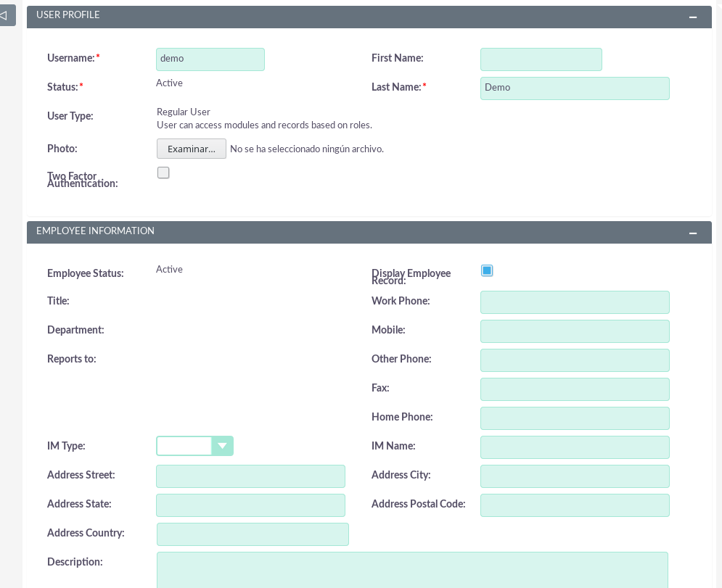This screenshot has height=588, width=722.
Task: Click the Username input field
Action: [x=210, y=59]
